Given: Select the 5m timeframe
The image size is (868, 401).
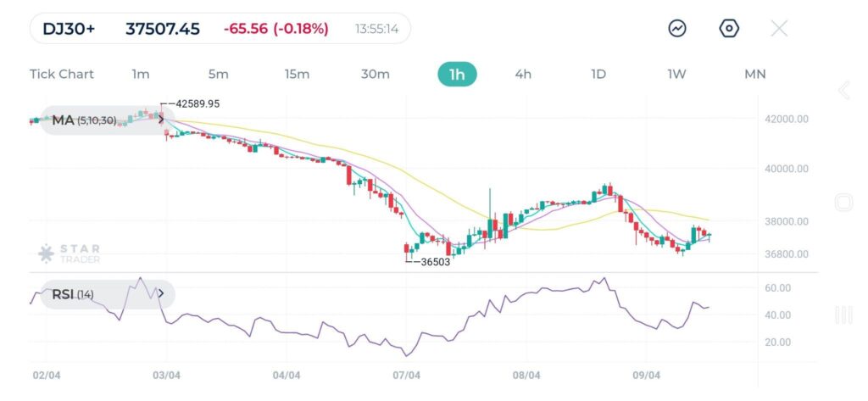Looking at the screenshot, I should pyautogui.click(x=219, y=74).
